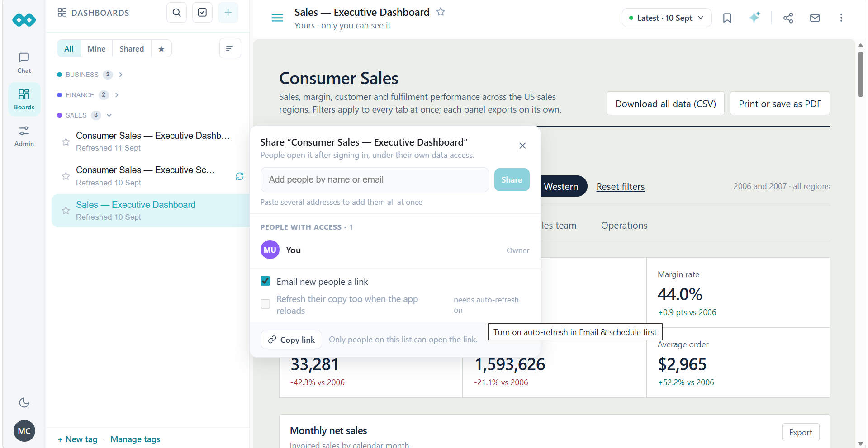Star the Sales — Executive Dashboard title
The height and width of the screenshot is (448, 868).
coord(441,12)
